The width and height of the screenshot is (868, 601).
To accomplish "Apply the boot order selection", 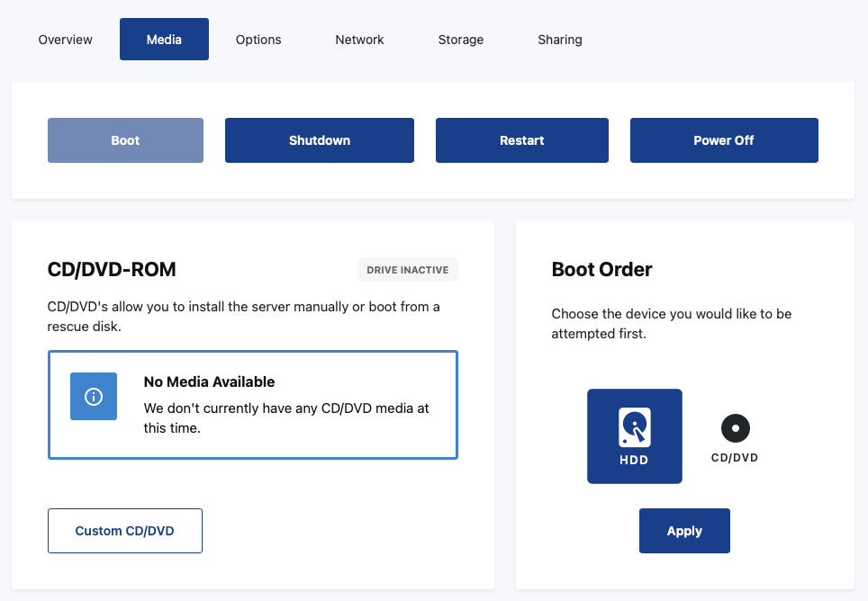I will (684, 531).
